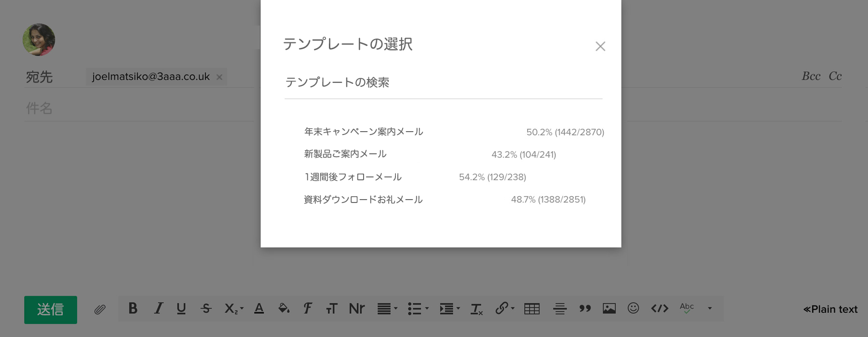
Task: Insert an image into the message
Action: [609, 309]
